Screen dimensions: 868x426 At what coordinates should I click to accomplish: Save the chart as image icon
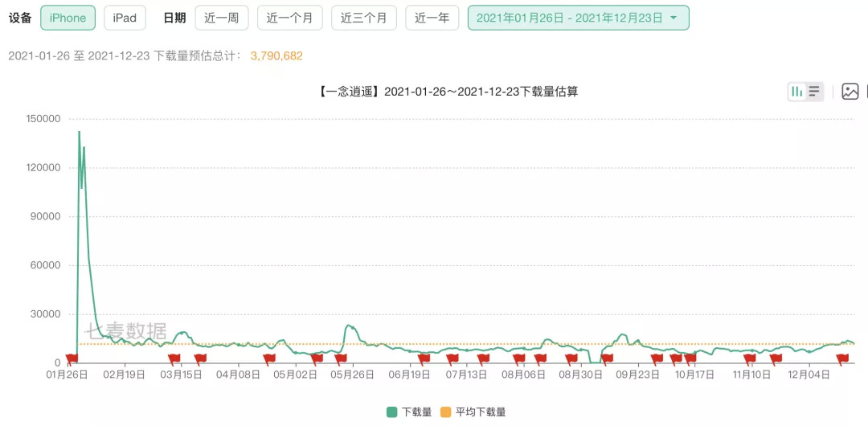pyautogui.click(x=850, y=92)
